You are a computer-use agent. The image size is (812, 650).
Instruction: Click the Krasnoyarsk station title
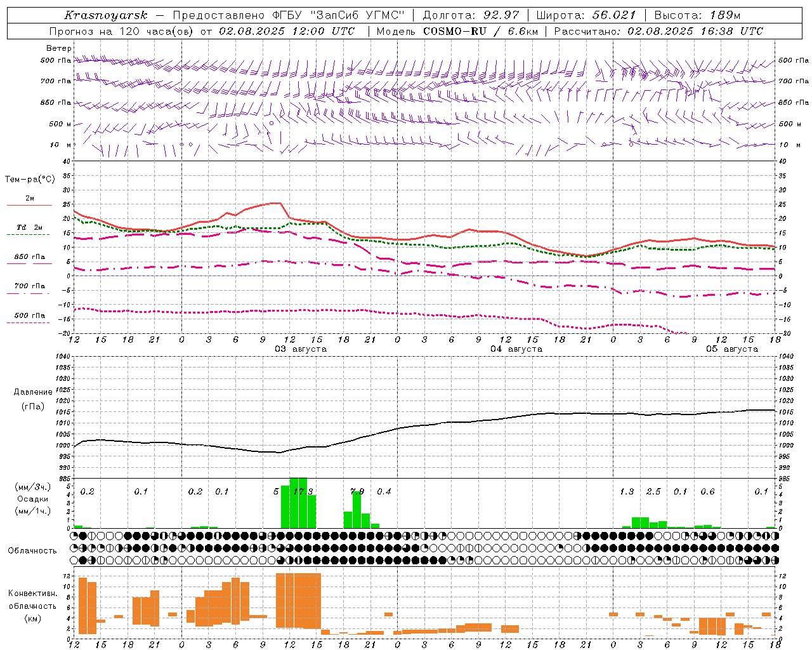[x=106, y=15]
